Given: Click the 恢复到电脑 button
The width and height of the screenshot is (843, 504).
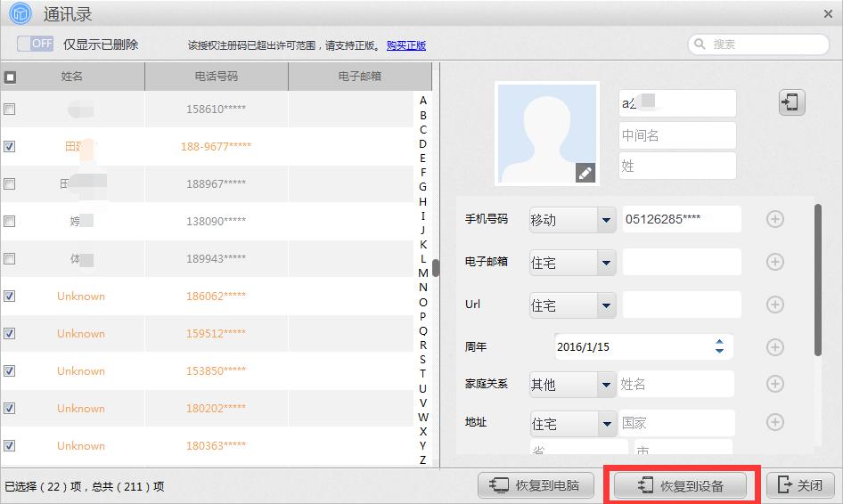Looking at the screenshot, I should tap(536, 485).
